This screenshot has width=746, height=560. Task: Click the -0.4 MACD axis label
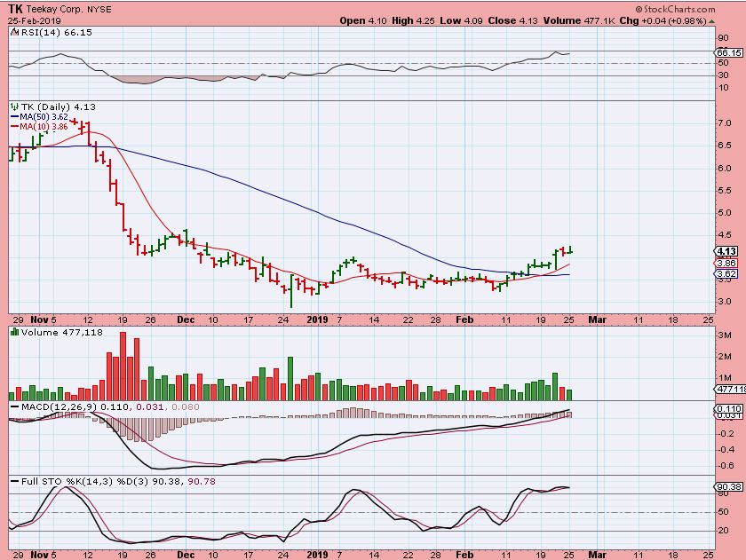(725, 450)
